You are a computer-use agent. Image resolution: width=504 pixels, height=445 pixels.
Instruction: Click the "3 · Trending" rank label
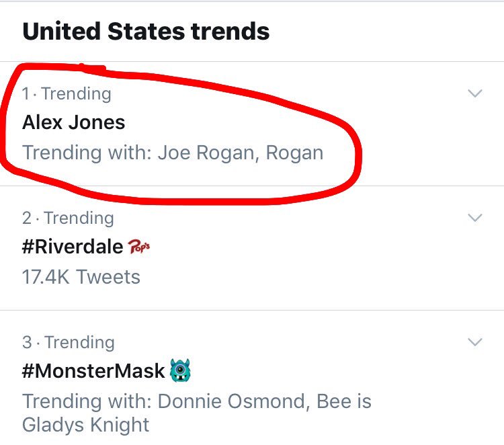pyautogui.click(x=68, y=342)
